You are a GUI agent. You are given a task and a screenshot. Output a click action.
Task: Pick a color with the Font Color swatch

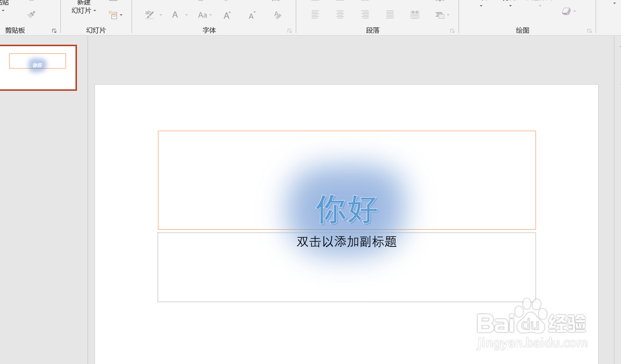175,15
